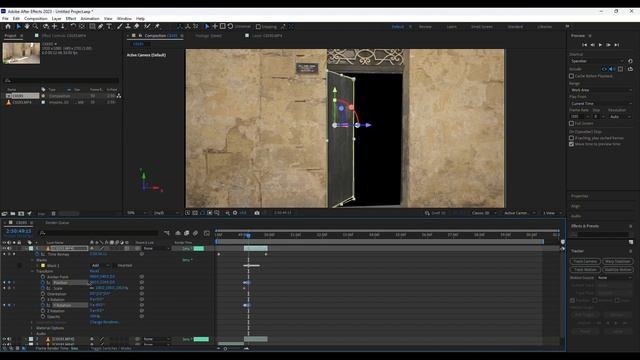Uncheck 'Move time to preview time'
This screenshot has width=640, height=360.
pyautogui.click(x=571, y=144)
